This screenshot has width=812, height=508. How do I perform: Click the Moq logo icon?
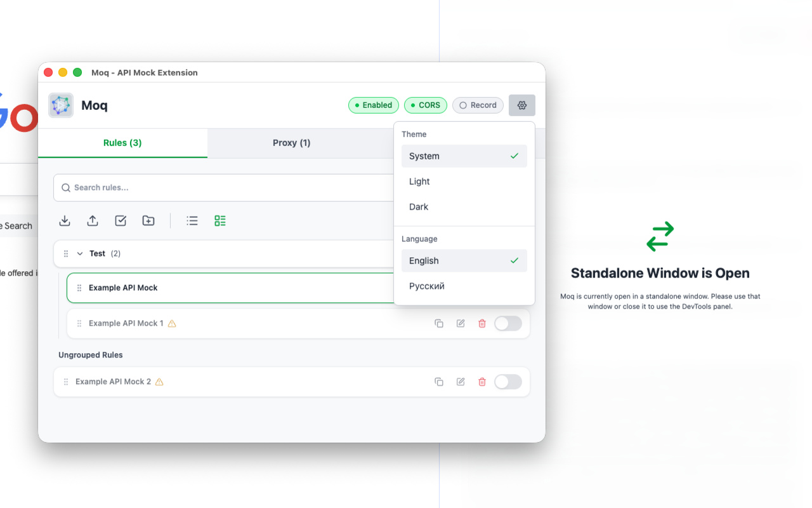(61, 105)
